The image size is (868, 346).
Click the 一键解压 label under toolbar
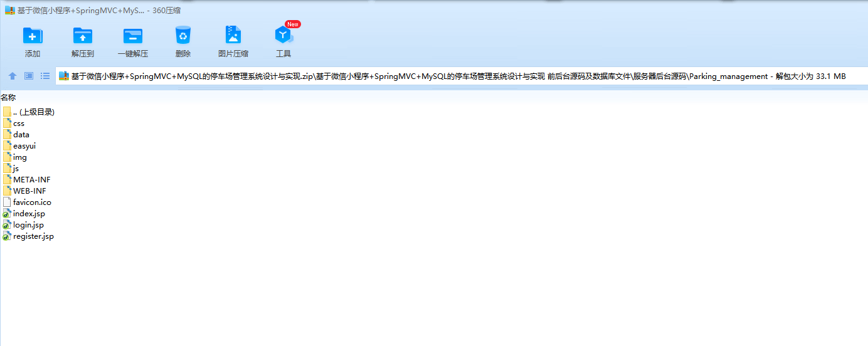point(133,54)
